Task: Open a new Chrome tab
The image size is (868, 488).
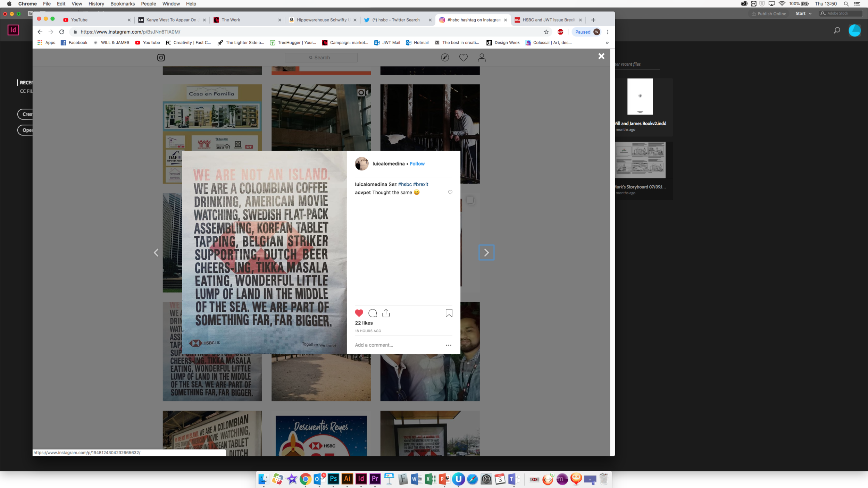Action: [x=593, y=20]
